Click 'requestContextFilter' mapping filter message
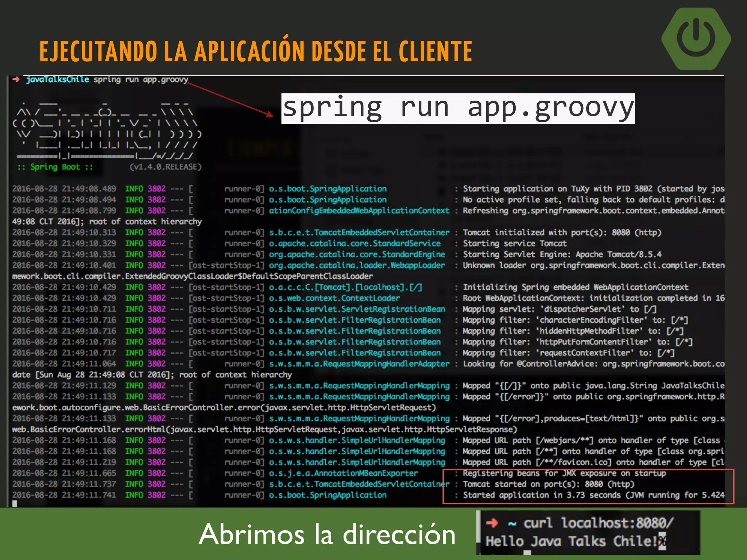747x560 pixels. tap(569, 353)
